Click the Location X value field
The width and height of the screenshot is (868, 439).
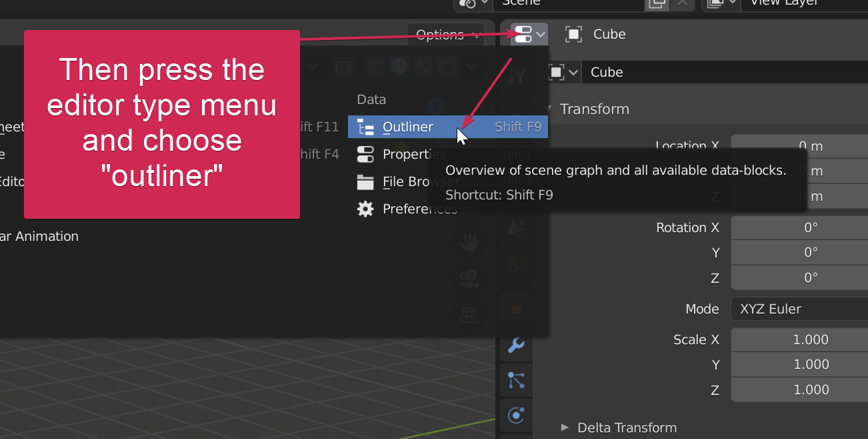click(799, 146)
